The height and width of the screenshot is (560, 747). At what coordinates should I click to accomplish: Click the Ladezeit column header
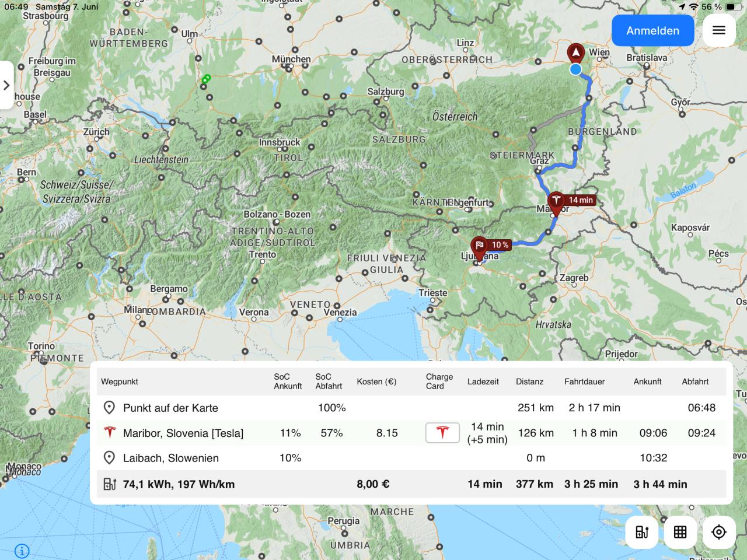click(483, 381)
